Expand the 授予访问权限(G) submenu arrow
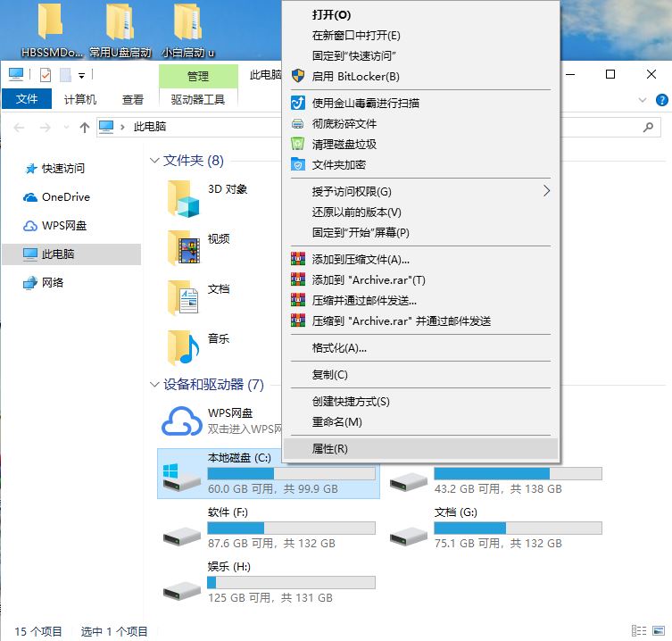Image resolution: width=672 pixels, height=641 pixels. [x=546, y=191]
